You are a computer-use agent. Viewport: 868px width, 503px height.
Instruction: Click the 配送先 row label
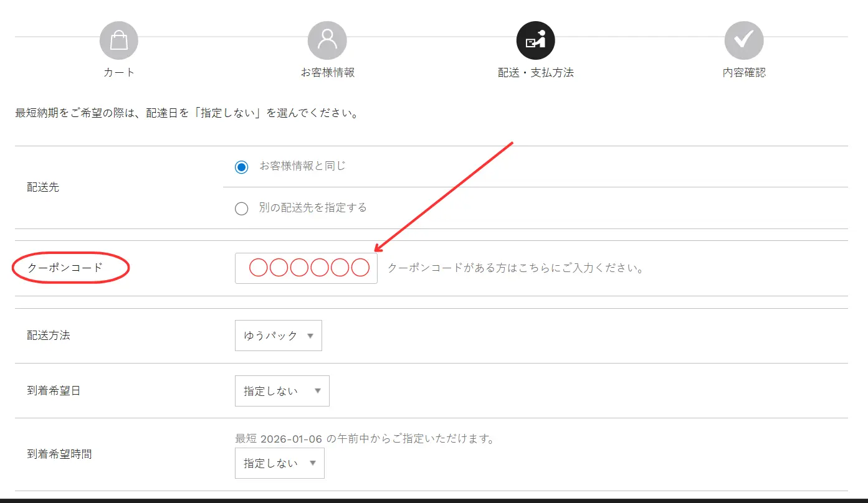pos(43,187)
